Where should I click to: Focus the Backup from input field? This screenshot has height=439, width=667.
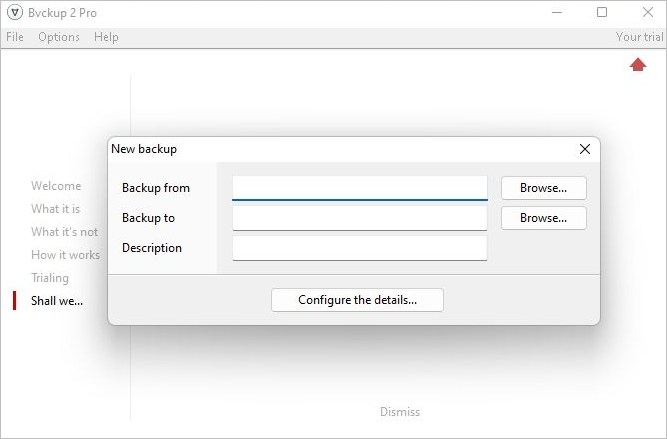[359, 187]
